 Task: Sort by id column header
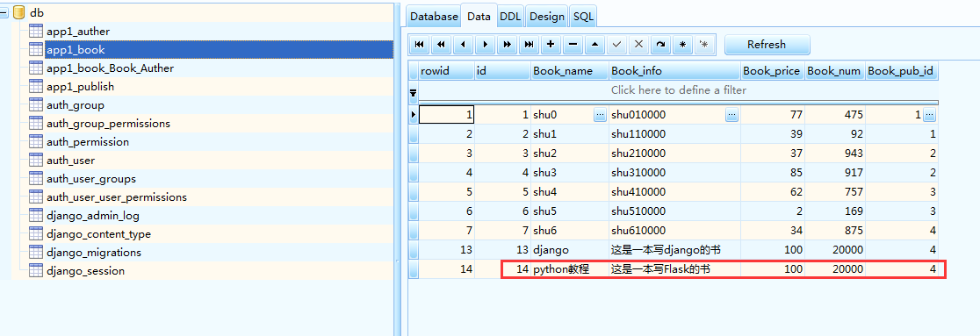point(502,70)
